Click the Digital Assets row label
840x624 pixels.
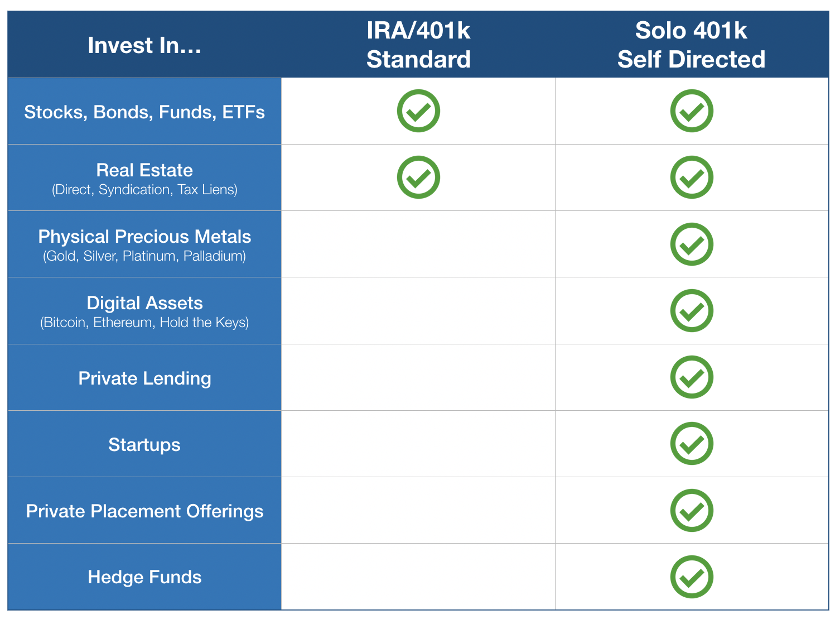pyautogui.click(x=144, y=303)
